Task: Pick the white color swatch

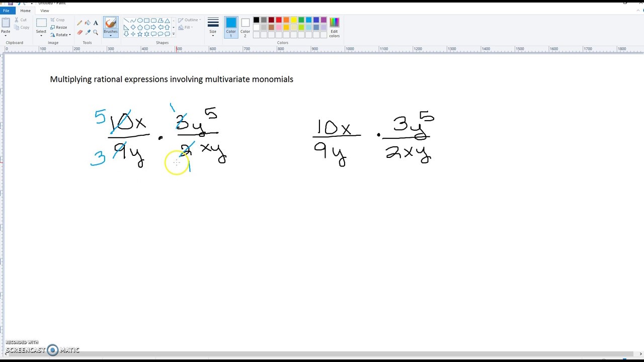Action: tap(256, 27)
